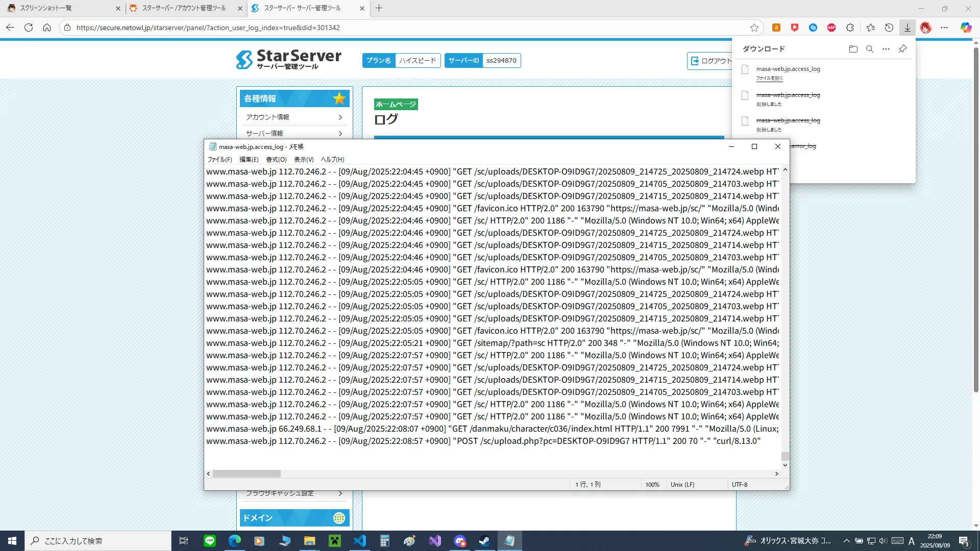Pin the downloads panel

pos(902,49)
